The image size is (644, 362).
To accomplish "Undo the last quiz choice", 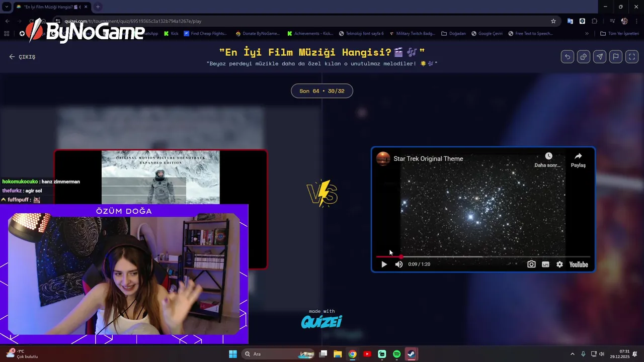I will [x=568, y=57].
